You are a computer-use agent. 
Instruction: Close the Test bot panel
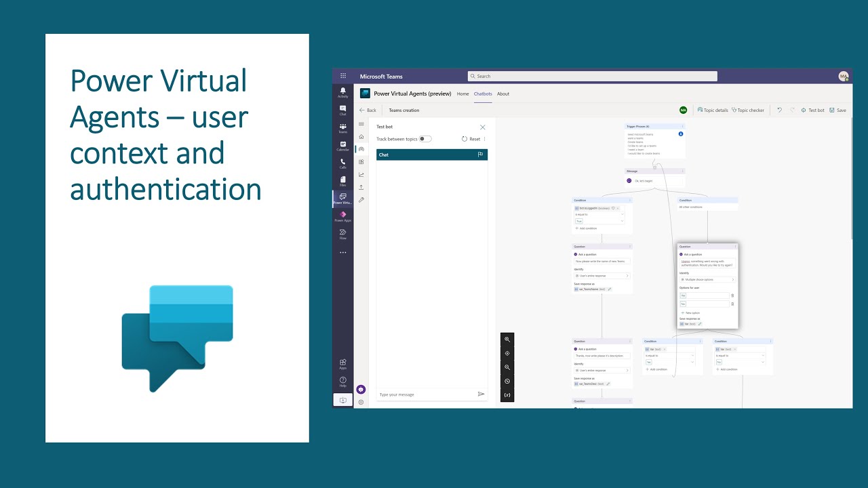(x=483, y=127)
